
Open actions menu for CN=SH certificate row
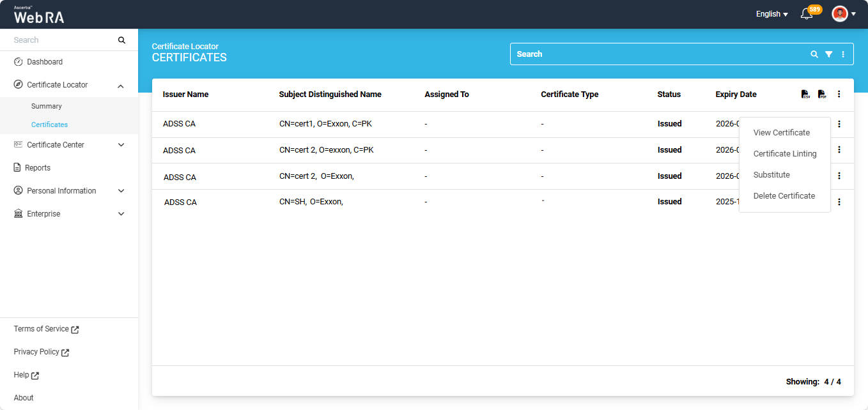coord(839,202)
